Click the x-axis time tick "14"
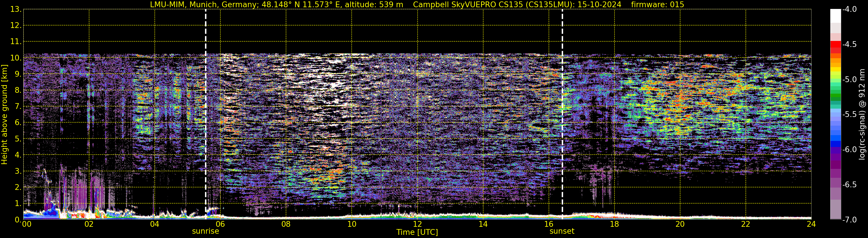Screen dimensions: 868x238 (x=483, y=224)
